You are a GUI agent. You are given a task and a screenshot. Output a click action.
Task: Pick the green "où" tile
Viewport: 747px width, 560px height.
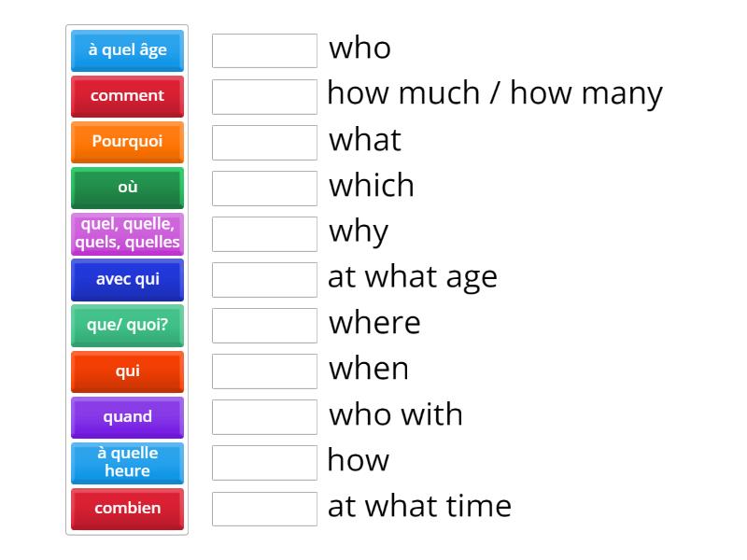[127, 188]
